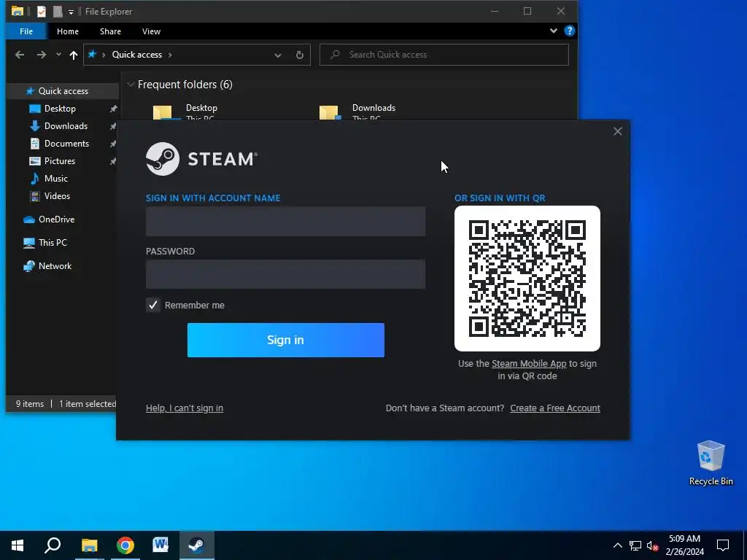Click the Steam QR code image
The image size is (747, 560).
(527, 279)
